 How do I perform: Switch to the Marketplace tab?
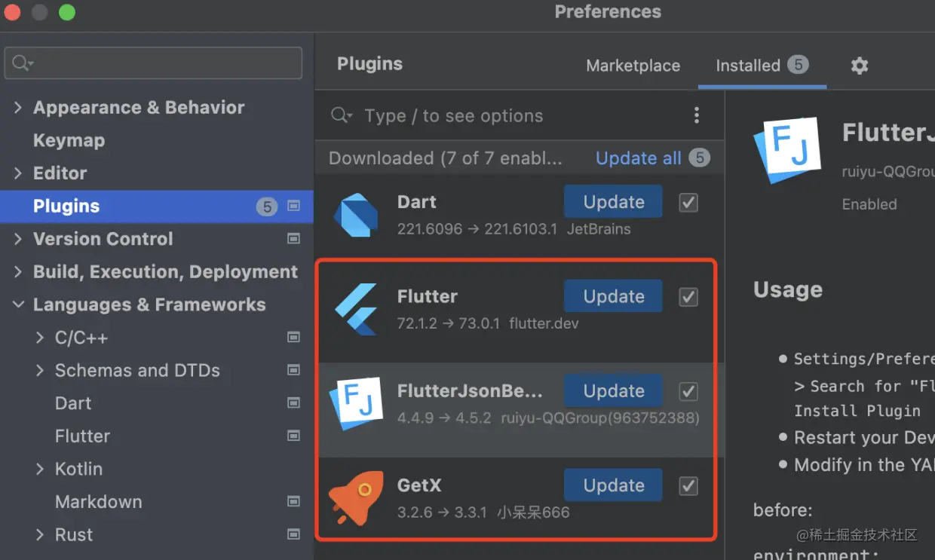click(633, 66)
